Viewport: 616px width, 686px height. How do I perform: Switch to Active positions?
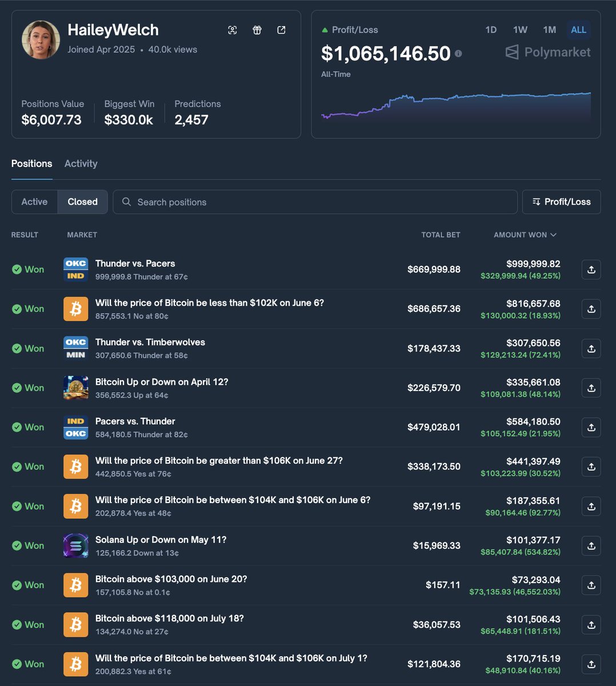(x=34, y=202)
